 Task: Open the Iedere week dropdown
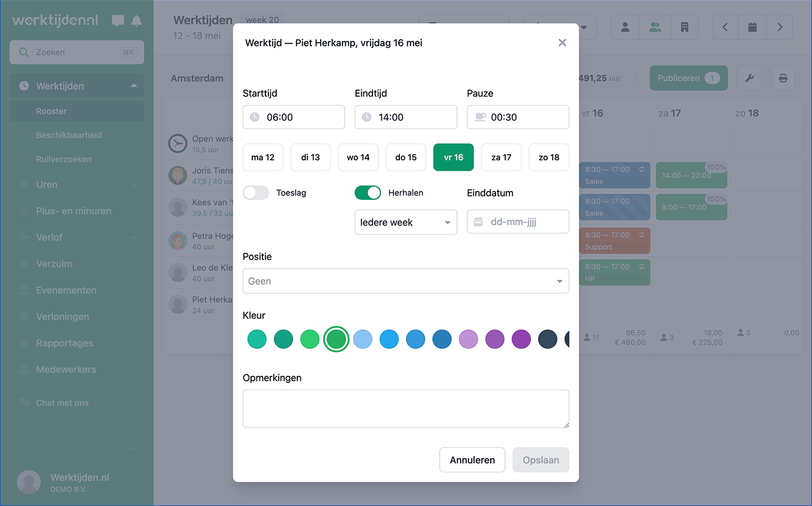coord(405,222)
